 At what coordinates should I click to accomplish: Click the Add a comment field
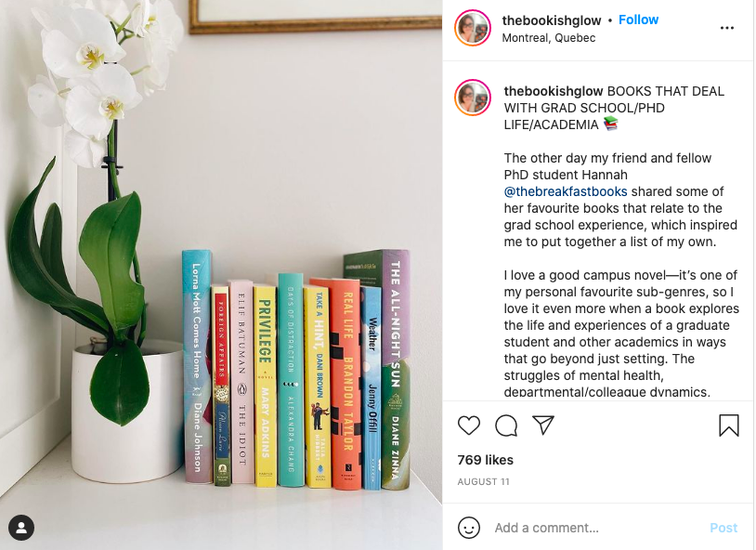point(598,528)
